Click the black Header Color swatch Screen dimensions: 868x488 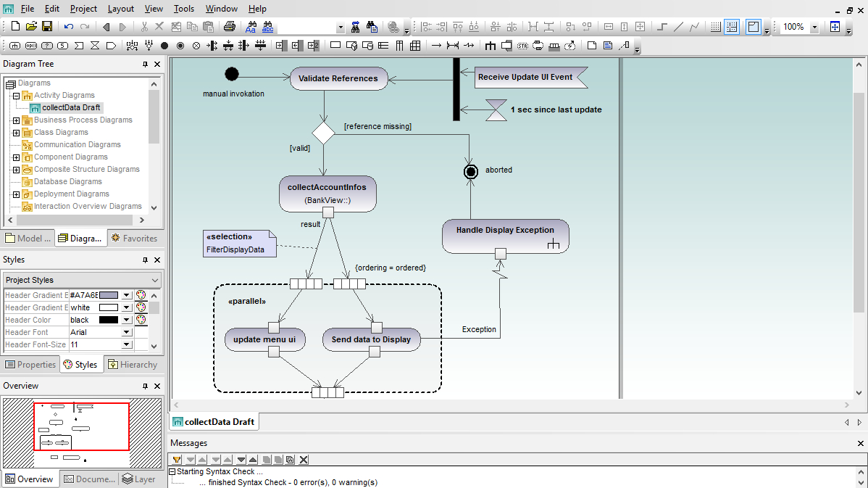(109, 320)
